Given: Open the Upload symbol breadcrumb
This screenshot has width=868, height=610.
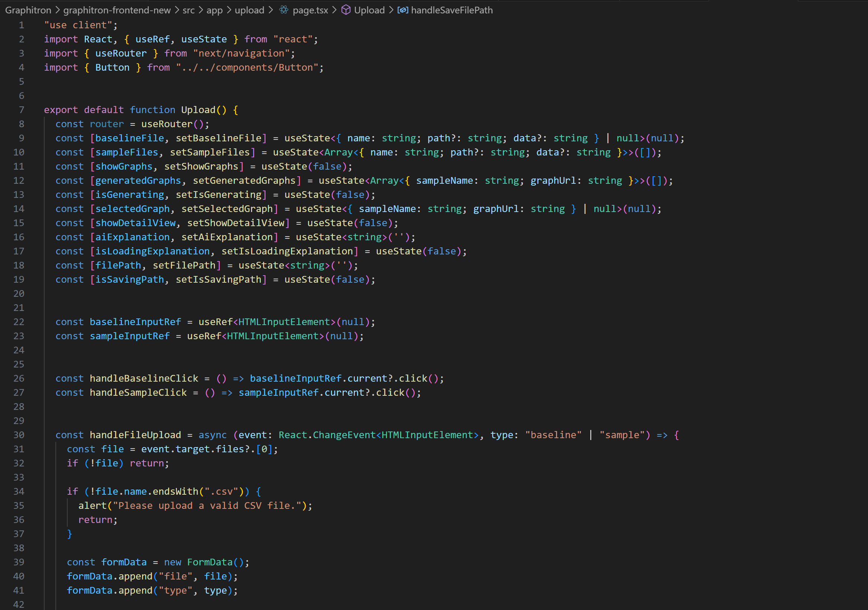Looking at the screenshot, I should point(369,10).
